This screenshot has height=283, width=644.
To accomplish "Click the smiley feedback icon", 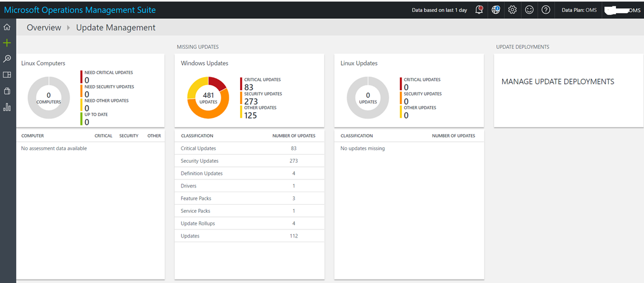I will tap(530, 10).
